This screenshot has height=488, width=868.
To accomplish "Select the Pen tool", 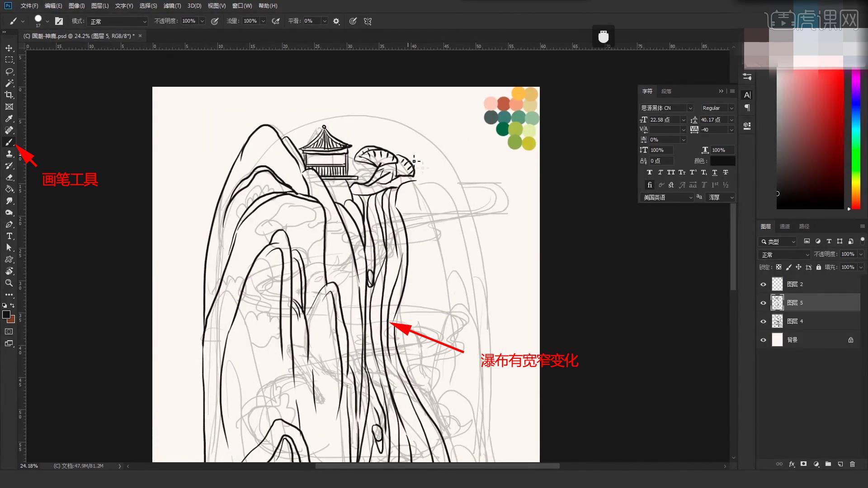I will click(9, 224).
